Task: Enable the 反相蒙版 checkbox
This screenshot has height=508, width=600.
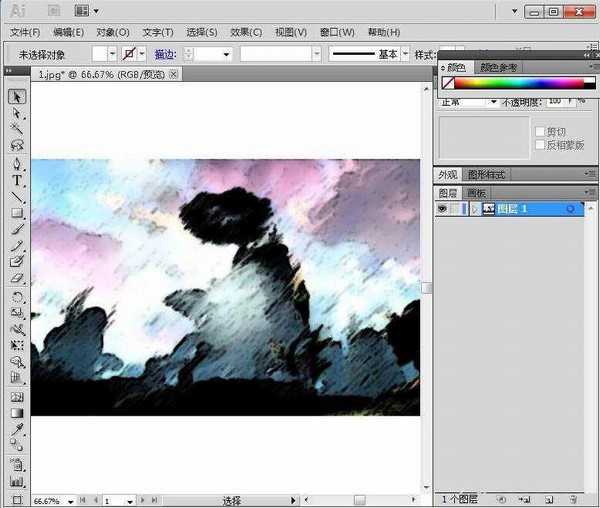Action: [539, 145]
